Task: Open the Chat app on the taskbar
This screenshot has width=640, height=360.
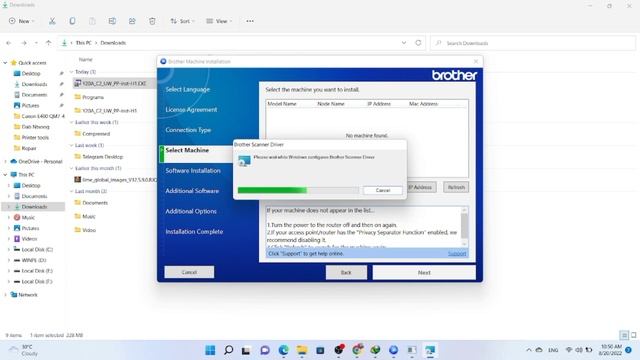Action: click(x=265, y=350)
